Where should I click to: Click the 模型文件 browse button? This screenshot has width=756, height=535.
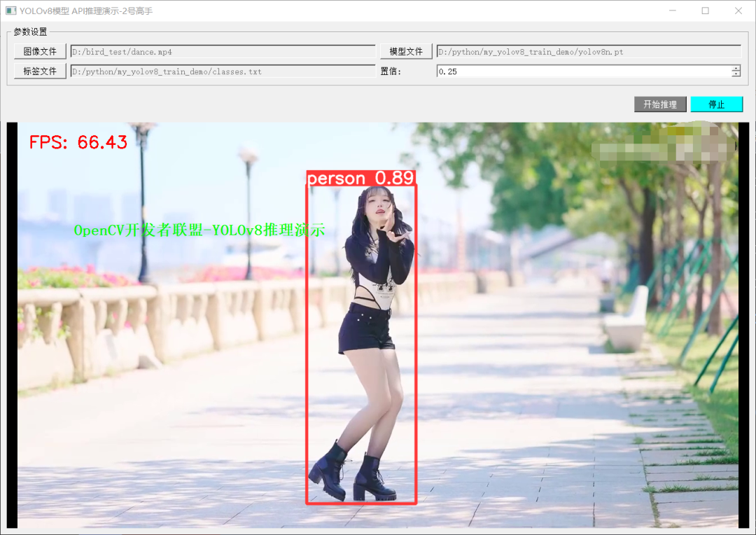point(406,52)
